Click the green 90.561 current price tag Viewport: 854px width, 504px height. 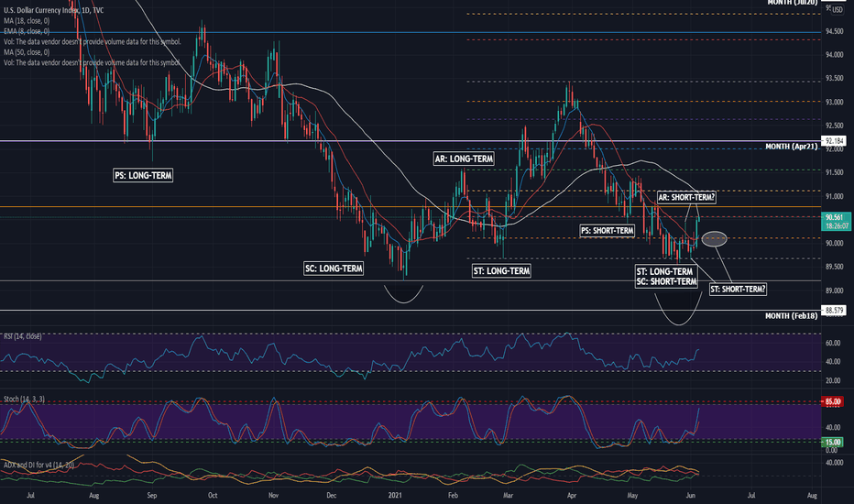pyautogui.click(x=836, y=221)
